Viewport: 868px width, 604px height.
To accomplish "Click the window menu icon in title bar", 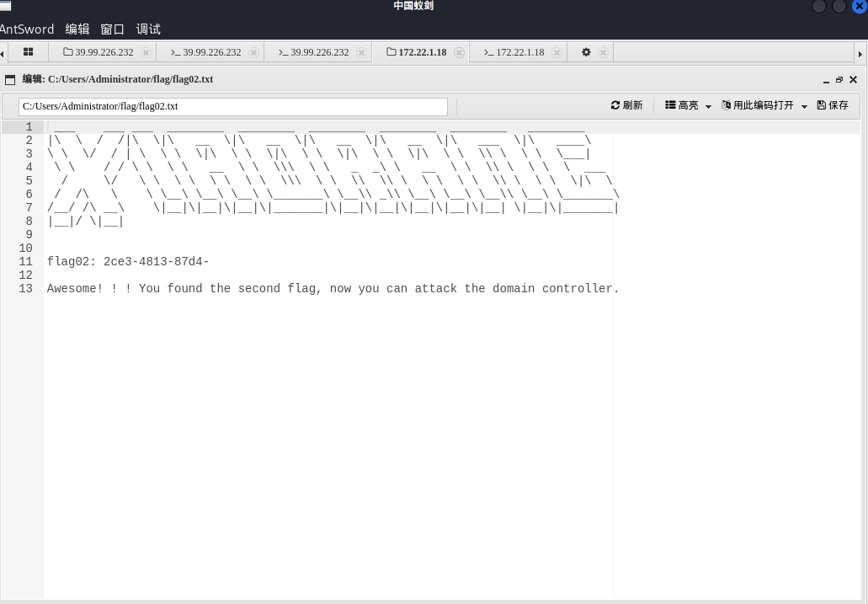I will click(6, 6).
